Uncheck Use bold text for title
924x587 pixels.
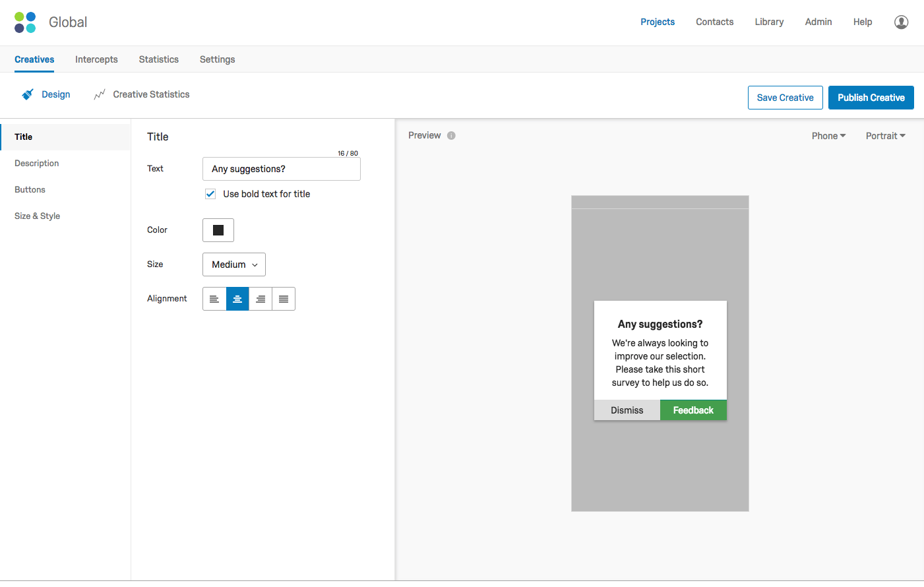210,194
